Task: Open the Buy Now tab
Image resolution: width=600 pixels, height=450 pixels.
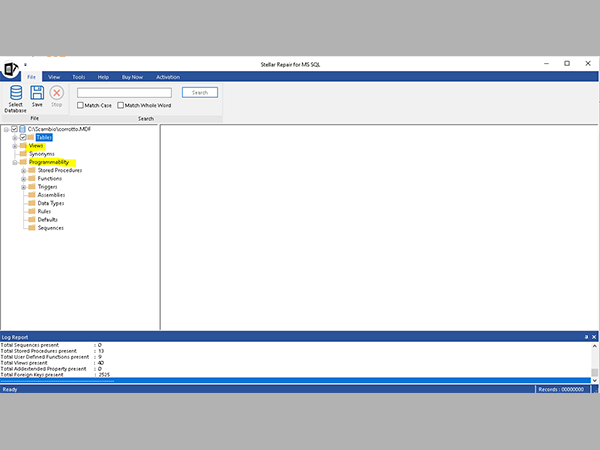Action: click(x=132, y=77)
